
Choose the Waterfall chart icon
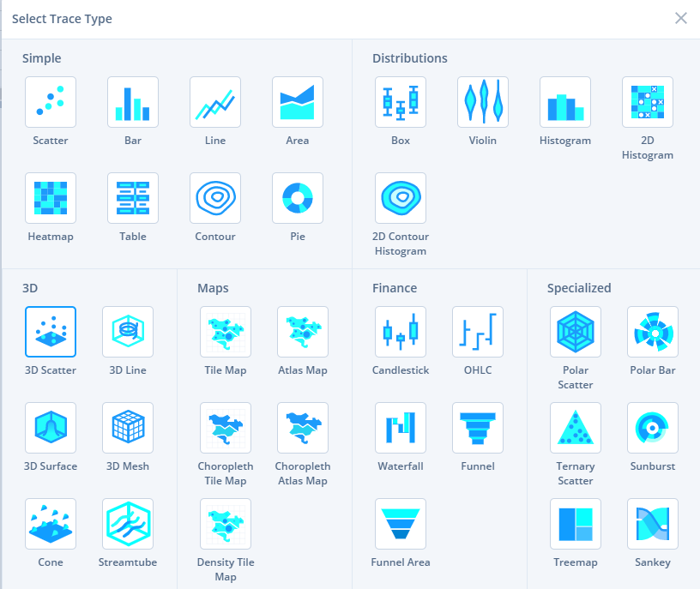coord(401,428)
